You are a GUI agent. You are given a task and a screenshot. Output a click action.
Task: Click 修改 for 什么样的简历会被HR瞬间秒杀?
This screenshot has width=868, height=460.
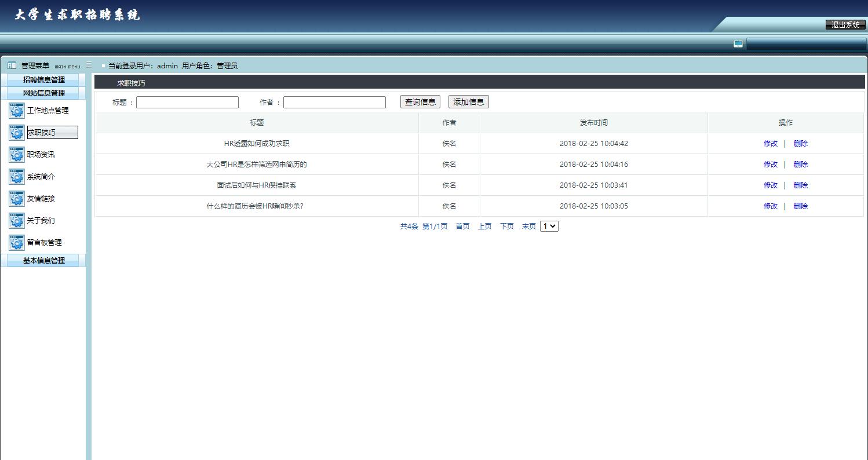(770, 206)
